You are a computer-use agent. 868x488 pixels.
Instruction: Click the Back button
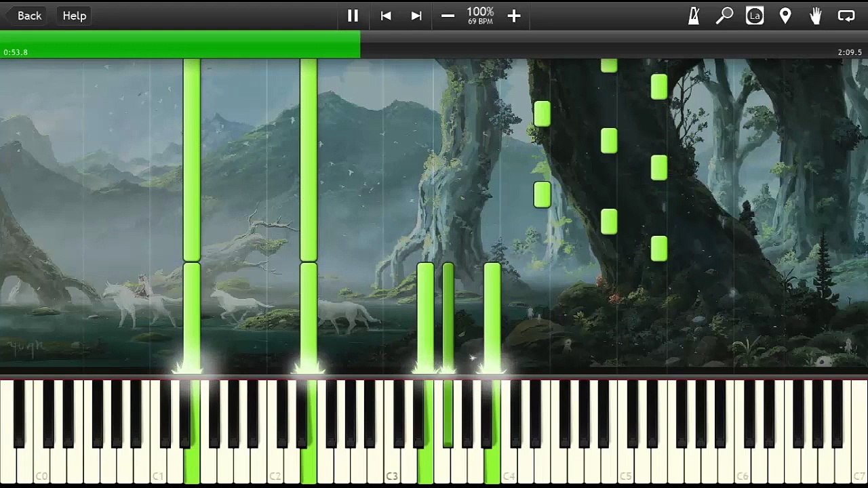(x=29, y=16)
